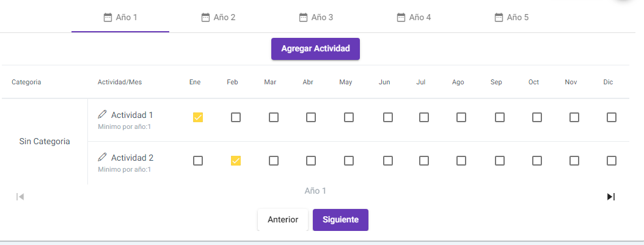Screen dimensions: 644x245
Task: Click the calendar icon beside Año 5
Action: coord(499,17)
